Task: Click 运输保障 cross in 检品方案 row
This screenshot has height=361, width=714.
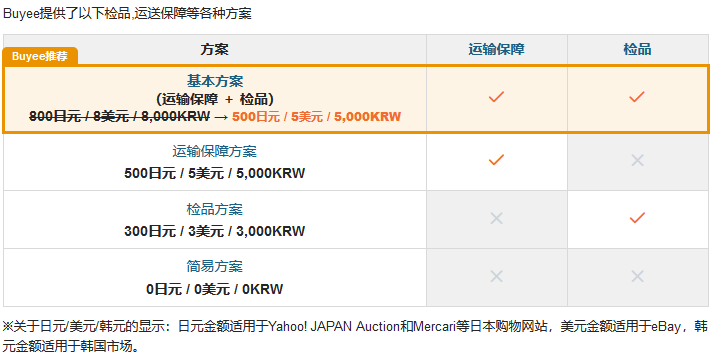Action: coord(496,219)
